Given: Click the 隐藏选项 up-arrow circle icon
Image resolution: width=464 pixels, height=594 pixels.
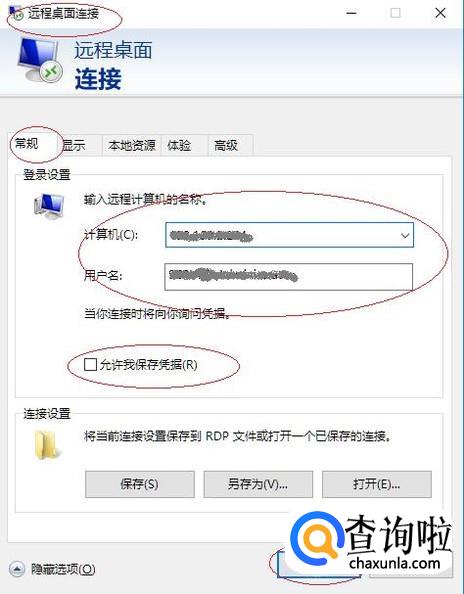Looking at the screenshot, I should (x=17, y=569).
